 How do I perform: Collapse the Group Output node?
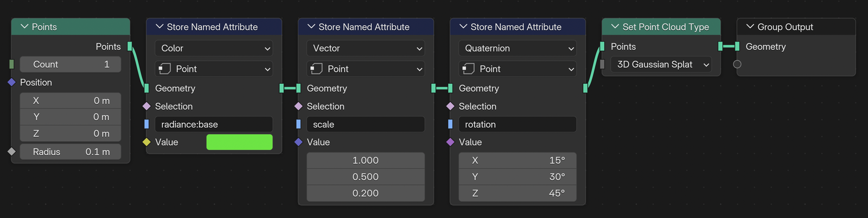pos(750,27)
